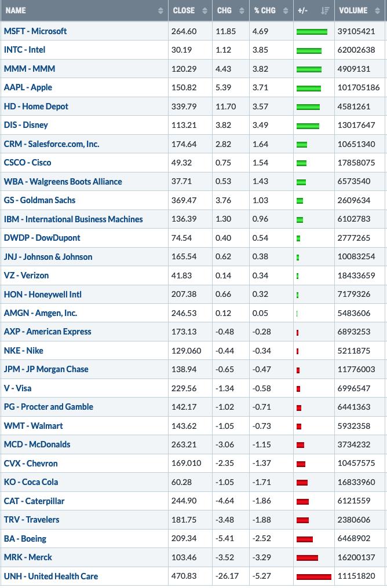Select United Health Care change -26.17
The height and width of the screenshot is (588, 387).
(227, 576)
